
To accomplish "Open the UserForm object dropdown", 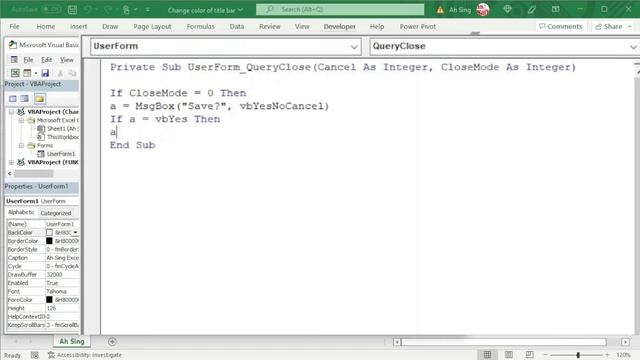I will 354,47.
